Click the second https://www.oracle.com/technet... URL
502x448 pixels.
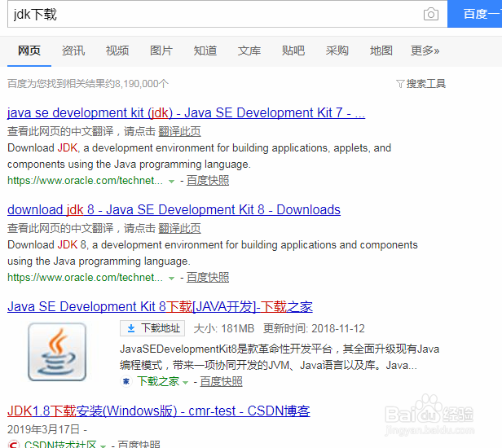(x=85, y=278)
